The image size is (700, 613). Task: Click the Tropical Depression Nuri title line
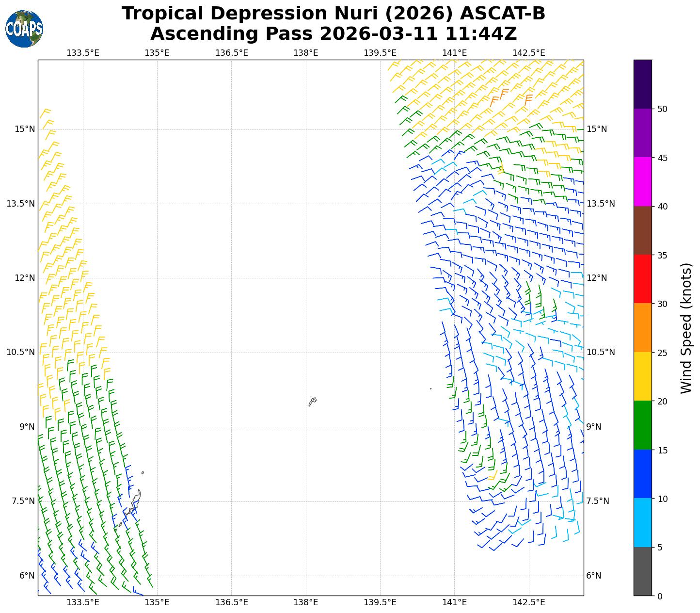pos(333,14)
